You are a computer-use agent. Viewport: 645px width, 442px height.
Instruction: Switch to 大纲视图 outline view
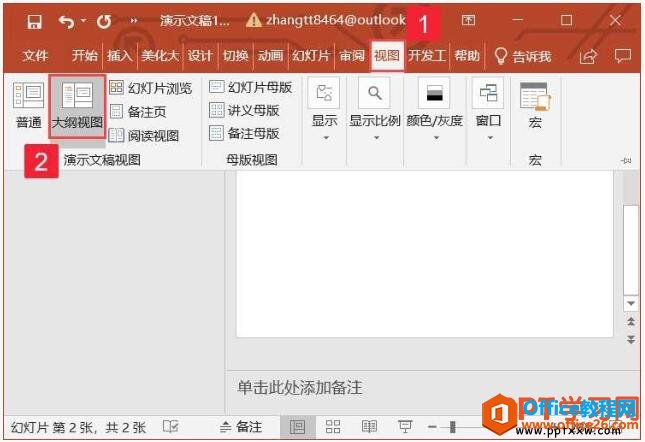pos(77,106)
